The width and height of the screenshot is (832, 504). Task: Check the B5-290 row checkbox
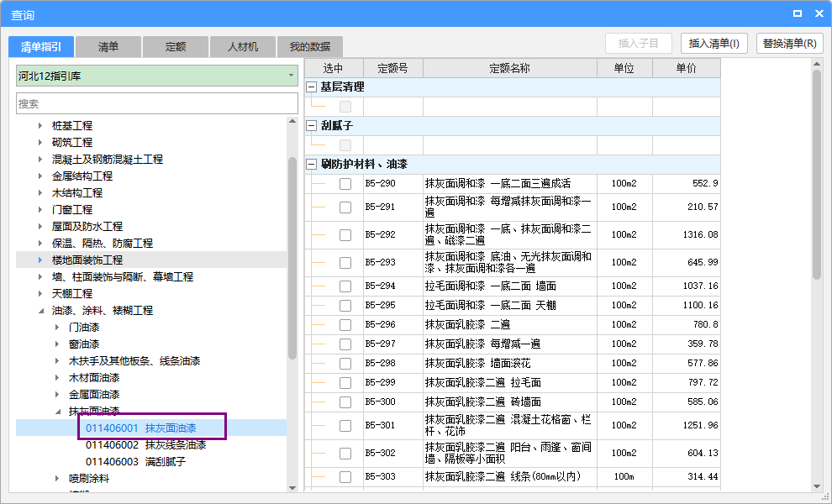click(345, 184)
